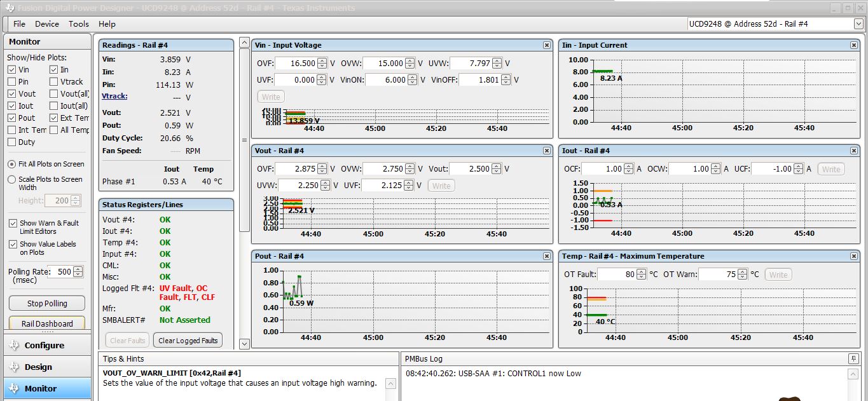This screenshot has height=401, width=868.
Task: Open the Tools menu
Action: click(x=79, y=24)
